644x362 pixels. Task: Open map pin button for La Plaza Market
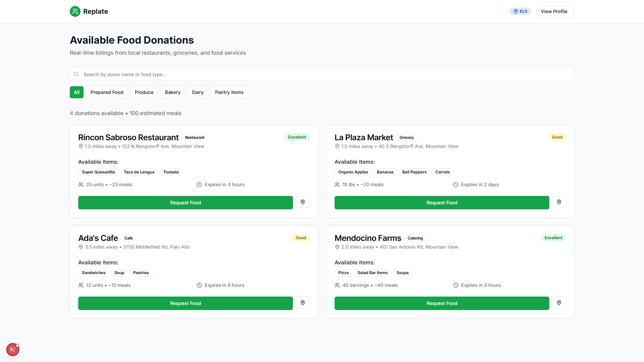[559, 202]
